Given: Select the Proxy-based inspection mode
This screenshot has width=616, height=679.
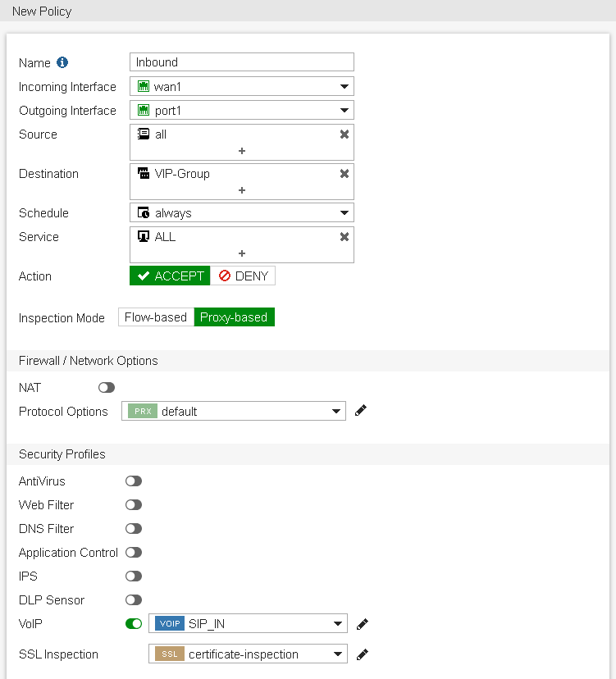Looking at the screenshot, I should [234, 317].
